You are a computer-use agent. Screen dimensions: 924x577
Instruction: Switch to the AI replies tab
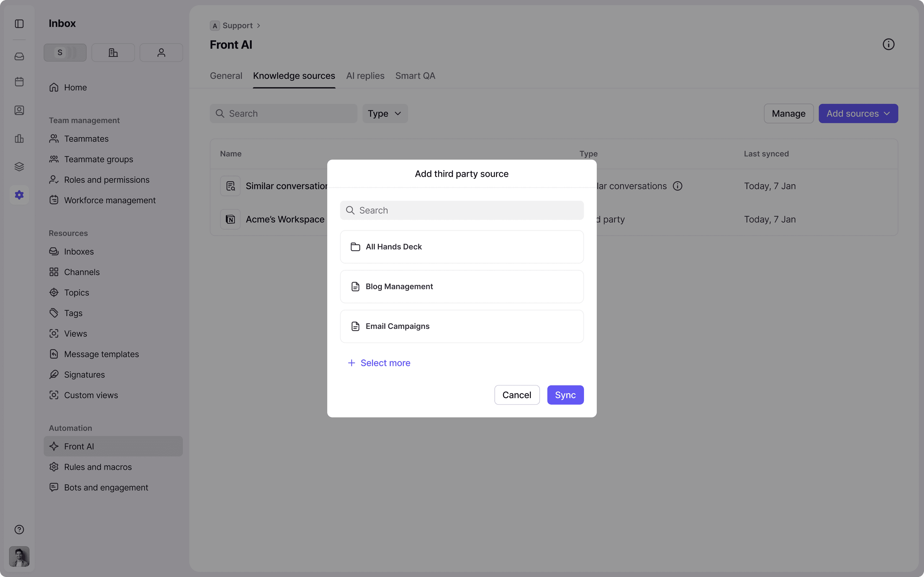pyautogui.click(x=365, y=75)
